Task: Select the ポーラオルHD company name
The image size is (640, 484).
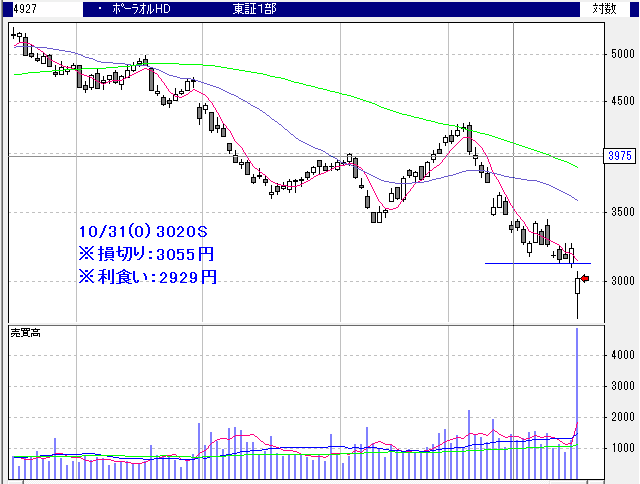Action: click(152, 9)
